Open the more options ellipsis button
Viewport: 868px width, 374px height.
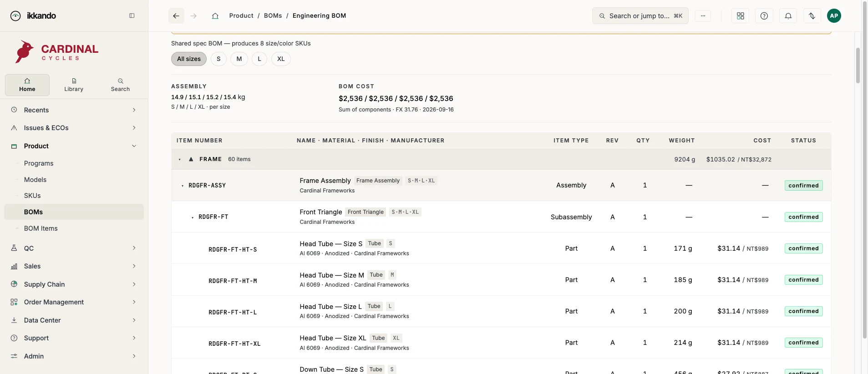pos(703,16)
